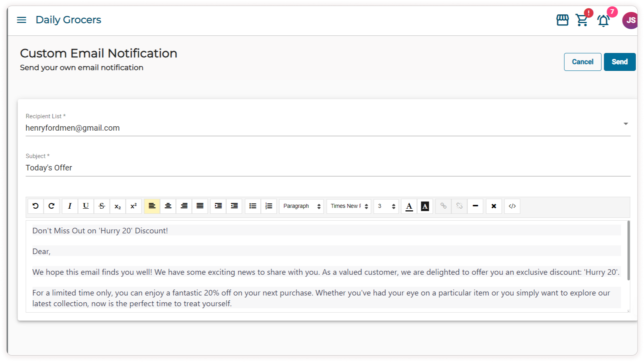This screenshot has width=644, height=362.
Task: Open the shopping cart
Action: pyautogui.click(x=582, y=20)
